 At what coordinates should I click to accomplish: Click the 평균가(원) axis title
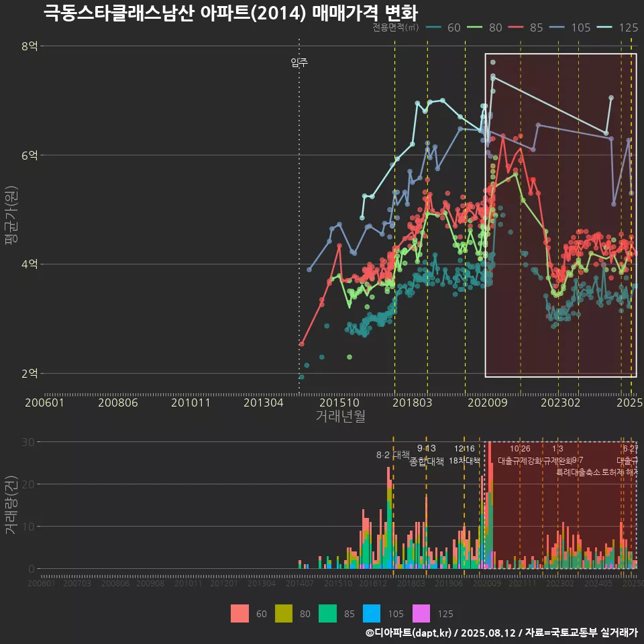[x=11, y=215]
